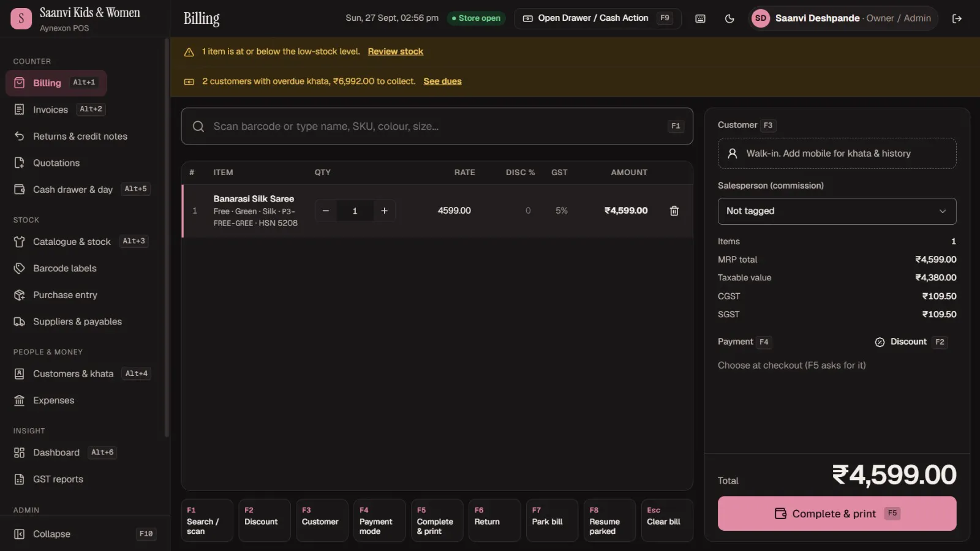Open Barcode labels
980x551 pixels.
point(55,268)
